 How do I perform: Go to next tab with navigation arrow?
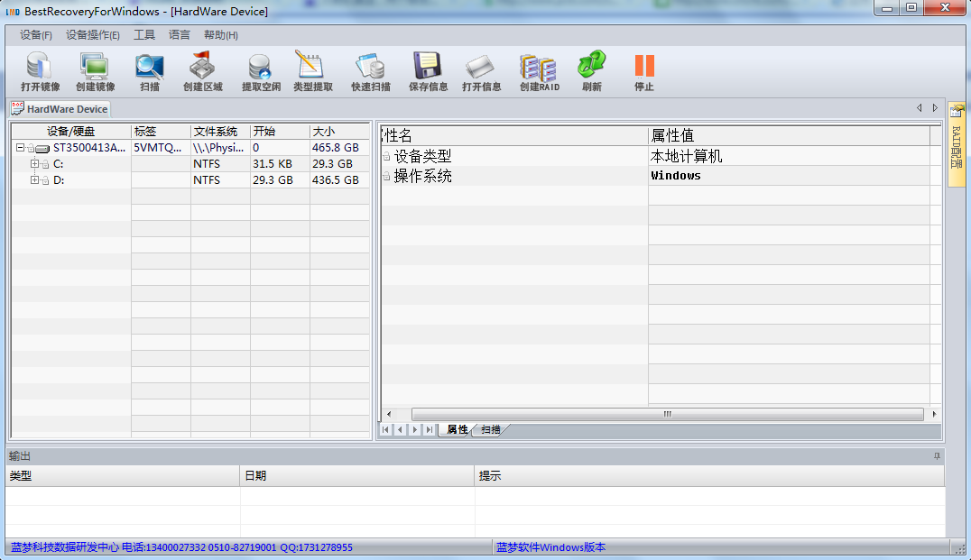point(415,429)
